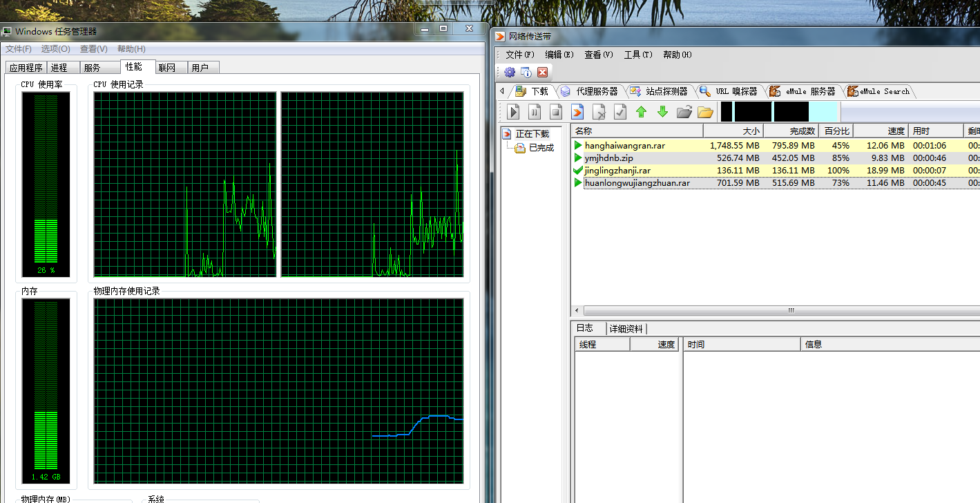This screenshot has width=980, height=503.
Task: Switch to the 详细资料 tab
Action: pos(626,329)
